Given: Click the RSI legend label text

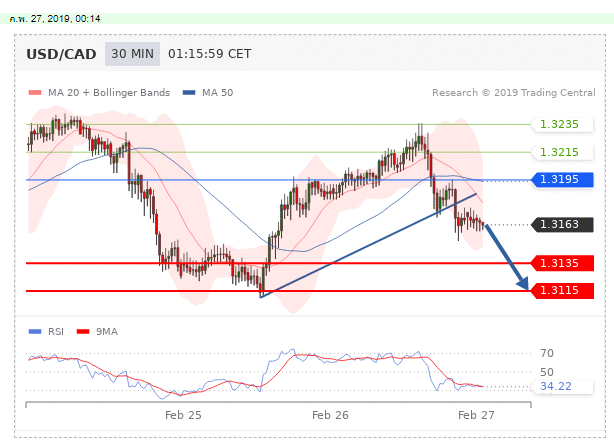Looking at the screenshot, I should pyautogui.click(x=56, y=332).
